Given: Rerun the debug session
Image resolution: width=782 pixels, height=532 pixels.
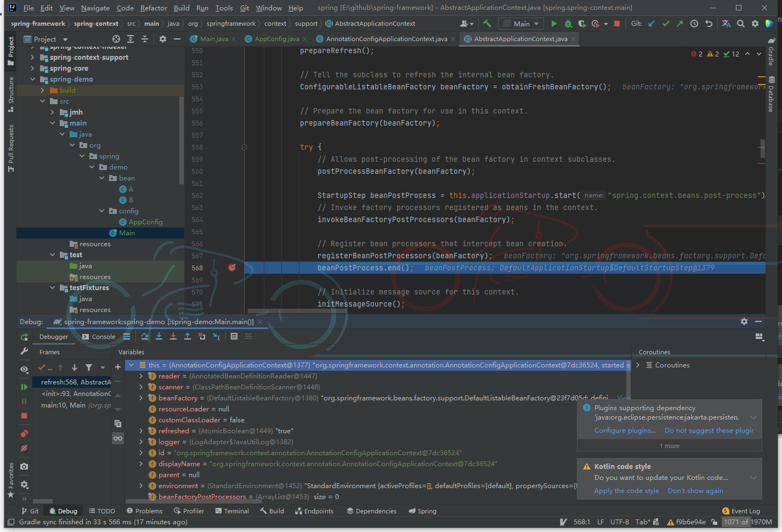Looking at the screenshot, I should tap(24, 337).
